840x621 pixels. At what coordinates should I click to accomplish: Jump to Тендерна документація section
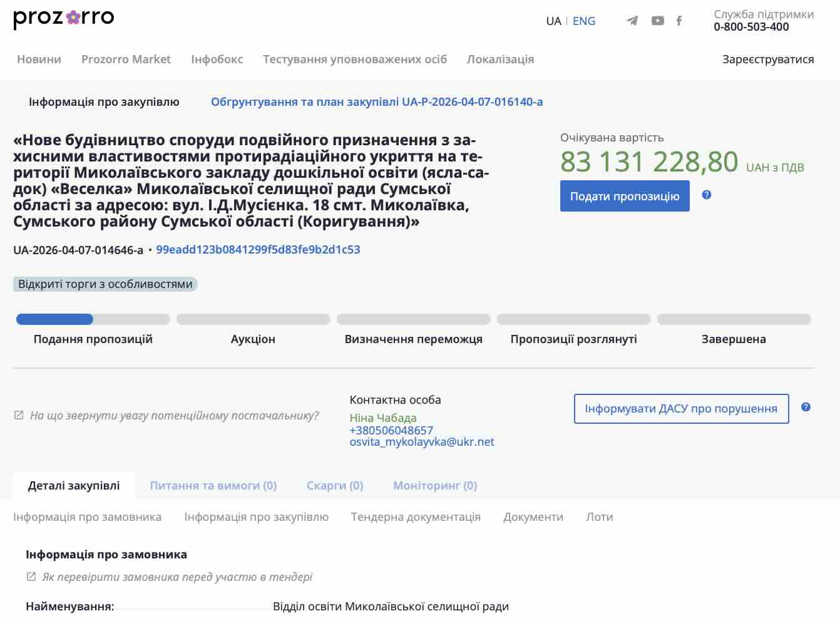(416, 517)
